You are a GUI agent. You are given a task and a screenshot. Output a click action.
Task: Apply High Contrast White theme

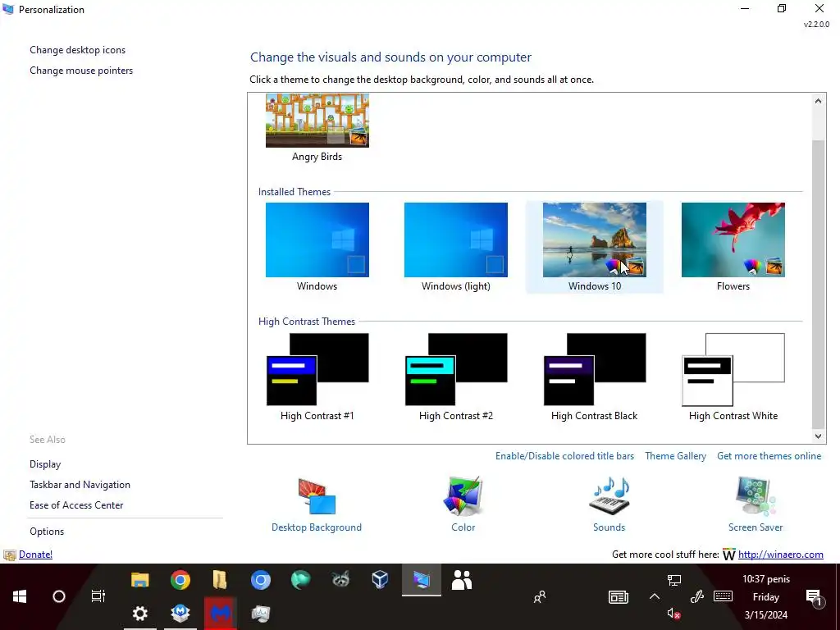point(733,377)
